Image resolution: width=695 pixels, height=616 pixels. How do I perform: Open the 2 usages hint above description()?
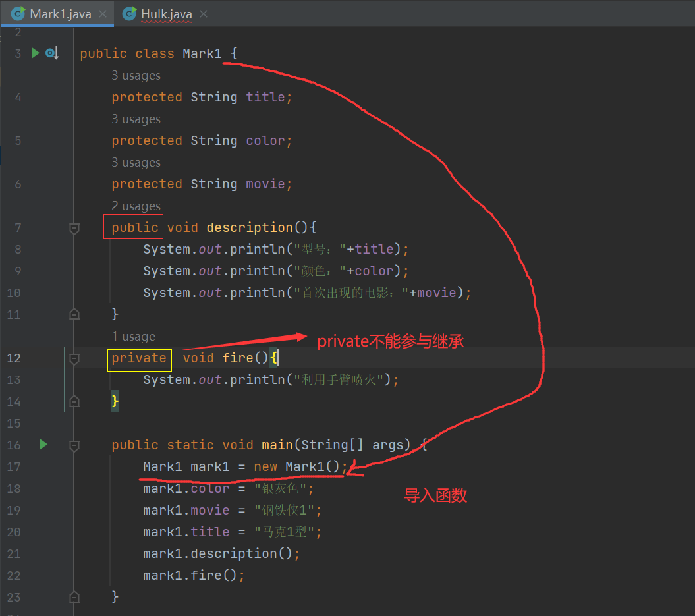point(136,206)
